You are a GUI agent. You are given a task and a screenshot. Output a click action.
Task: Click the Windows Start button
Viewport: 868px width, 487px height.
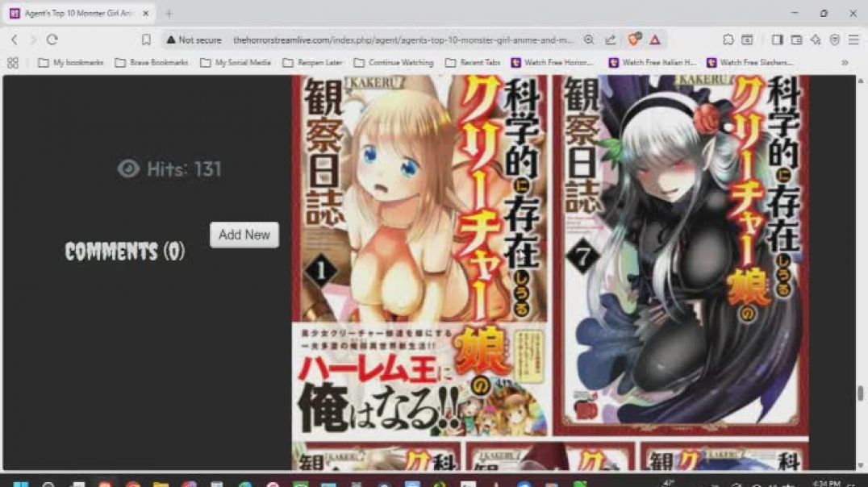[22, 484]
